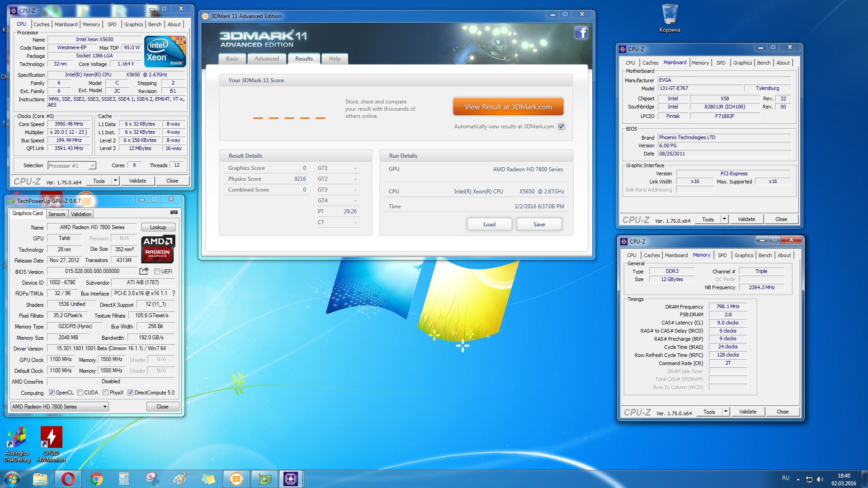Expand the Tools dropdown arrow in CPU window
868x488 pixels.
(x=116, y=181)
